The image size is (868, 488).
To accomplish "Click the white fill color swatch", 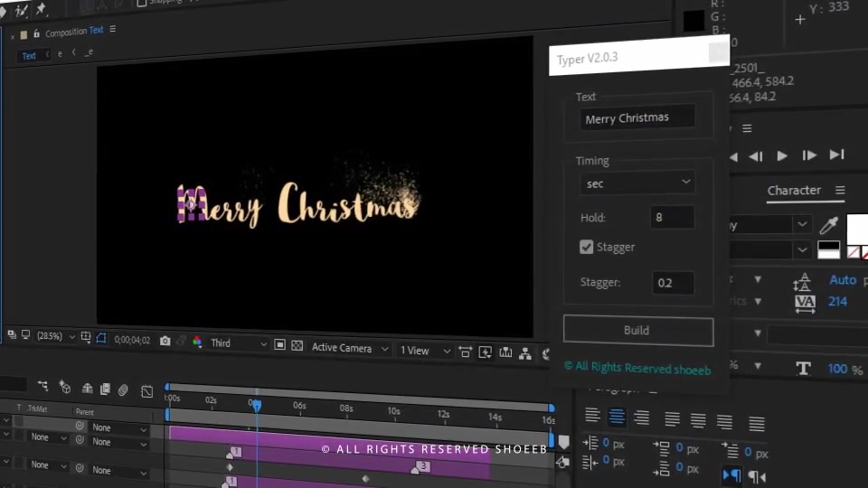I will coord(857,229).
